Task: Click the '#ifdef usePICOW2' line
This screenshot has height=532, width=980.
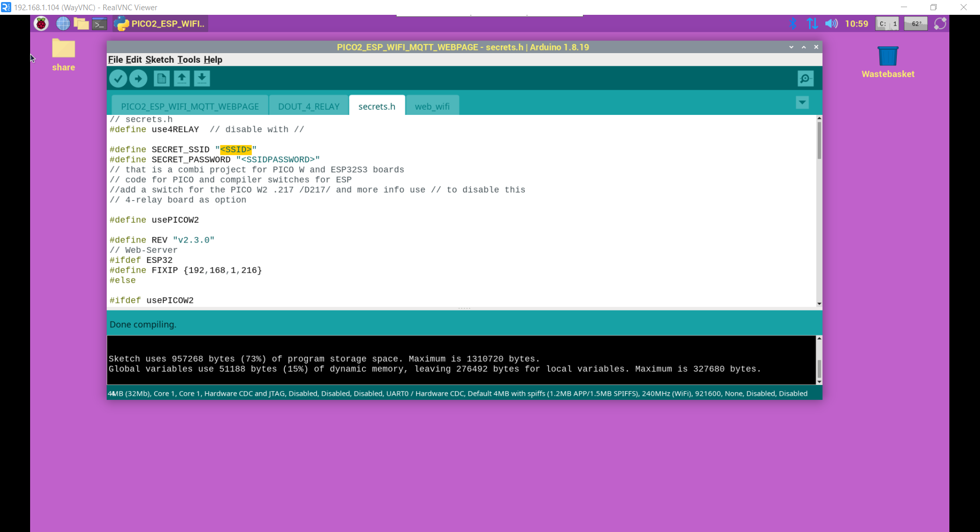Action: (x=152, y=301)
